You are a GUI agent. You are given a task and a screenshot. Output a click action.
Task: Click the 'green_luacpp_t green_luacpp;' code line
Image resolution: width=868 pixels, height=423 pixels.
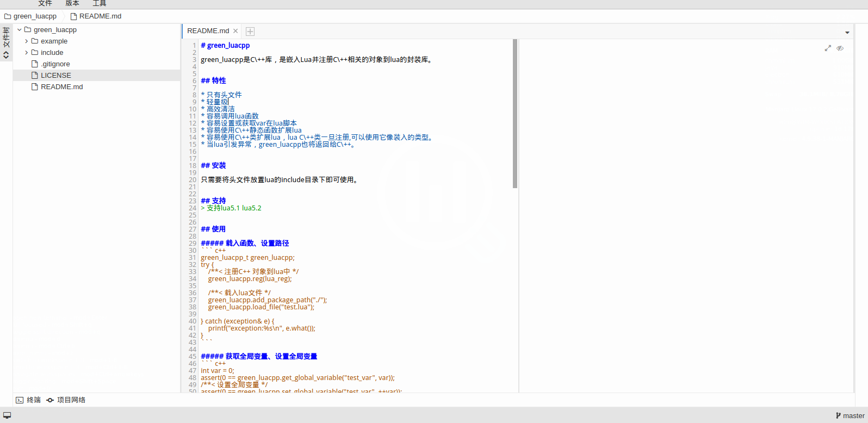point(247,258)
